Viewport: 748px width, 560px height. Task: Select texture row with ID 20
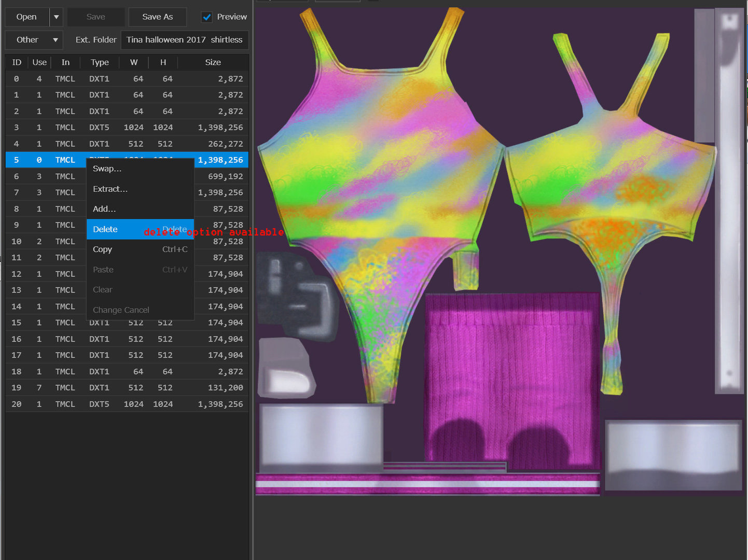(x=127, y=404)
